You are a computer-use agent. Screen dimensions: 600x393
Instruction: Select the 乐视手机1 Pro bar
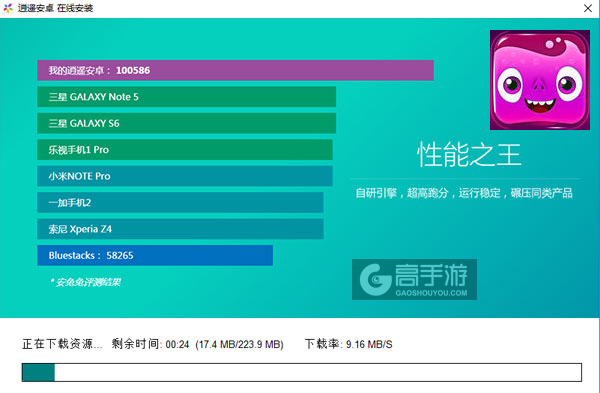[x=185, y=149]
